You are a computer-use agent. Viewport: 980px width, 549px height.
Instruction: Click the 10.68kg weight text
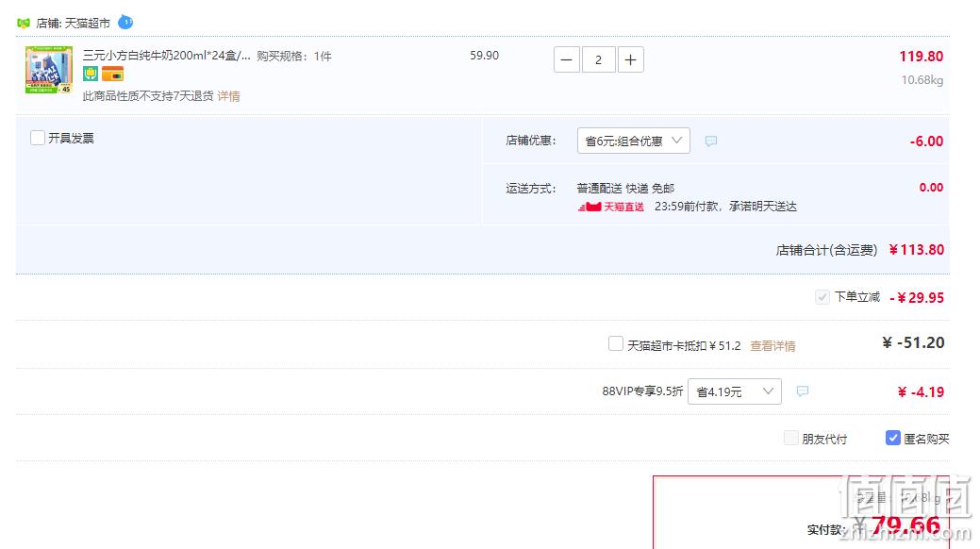[x=922, y=80]
